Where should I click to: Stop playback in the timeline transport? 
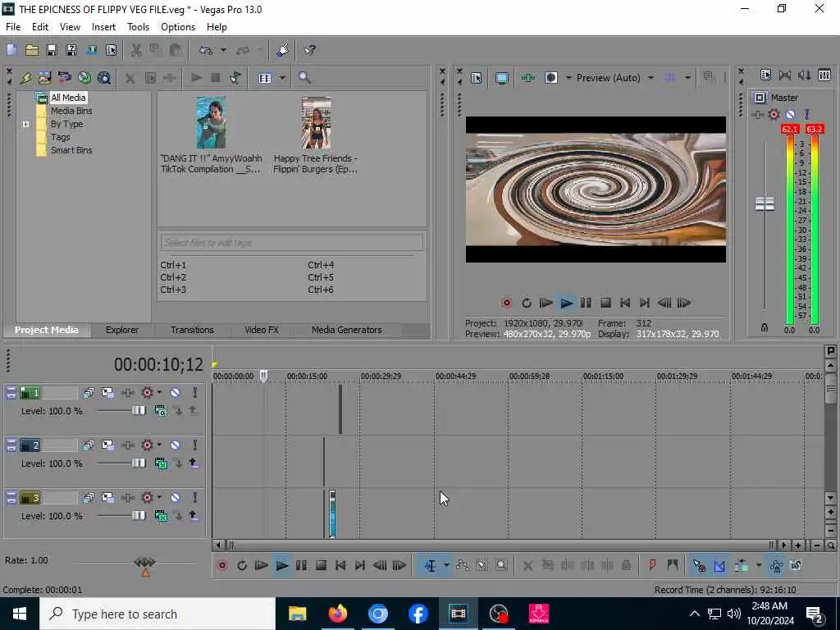321,566
